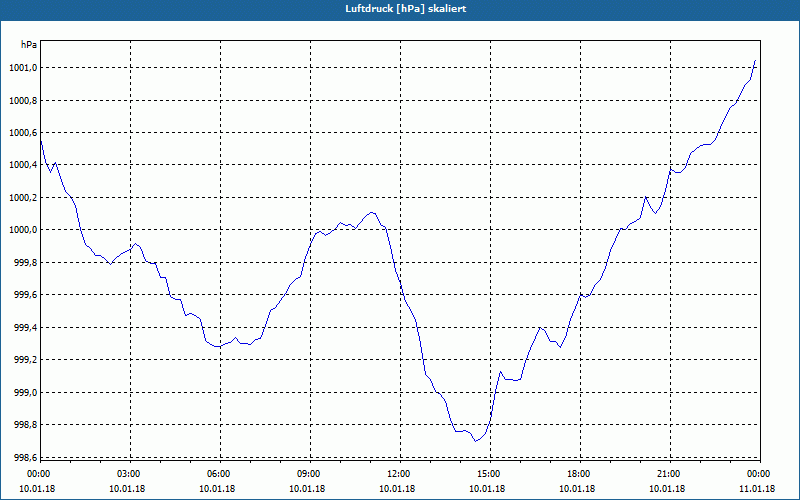Click the curve's highest point at chart end
This screenshot has width=800, height=500.
755,60
